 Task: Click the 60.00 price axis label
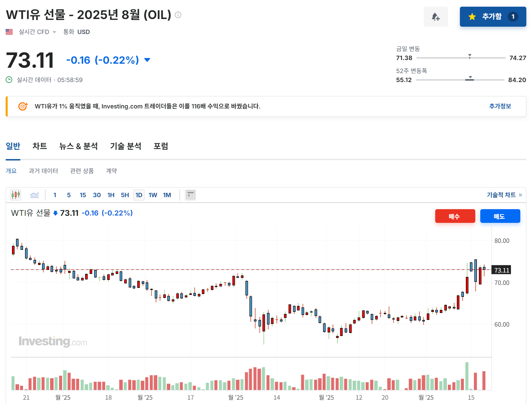click(502, 324)
